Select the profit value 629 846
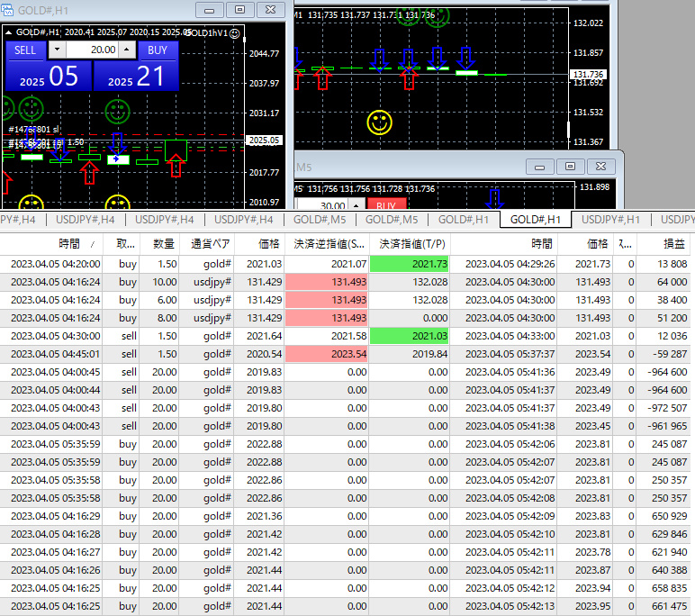 tap(669, 534)
